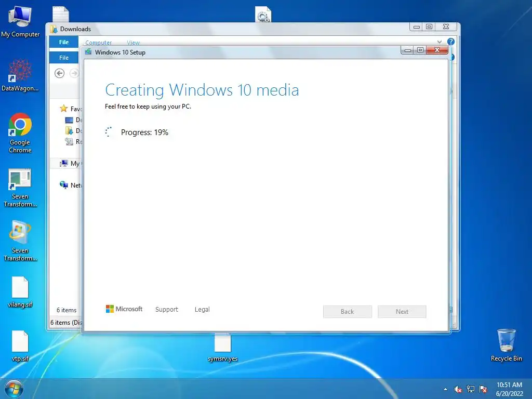Click the taskbar clock showing 10:51 AM
The image size is (532, 399).
[x=509, y=389]
